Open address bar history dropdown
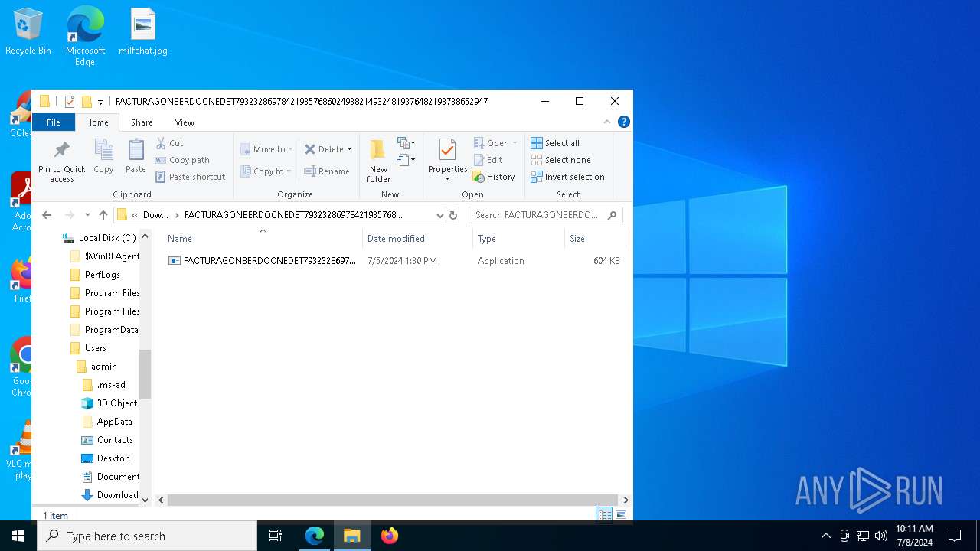Image resolution: width=980 pixels, height=551 pixels. pos(439,216)
